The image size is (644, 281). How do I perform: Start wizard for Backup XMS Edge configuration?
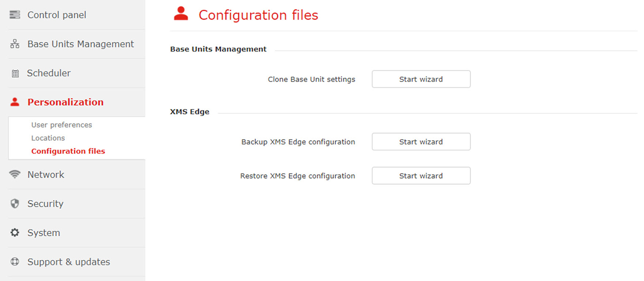click(421, 142)
